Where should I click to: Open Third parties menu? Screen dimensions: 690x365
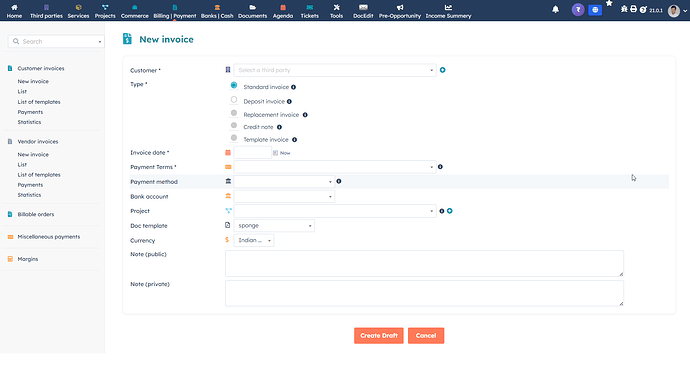click(46, 11)
